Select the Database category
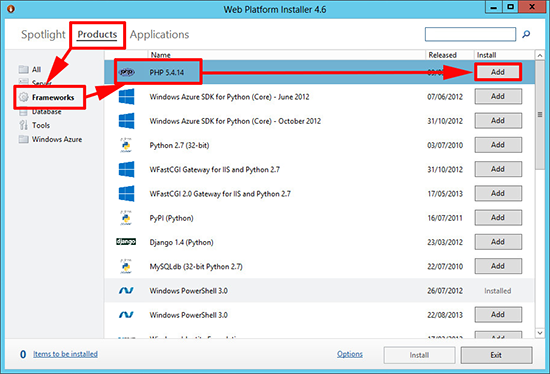 tap(47, 111)
